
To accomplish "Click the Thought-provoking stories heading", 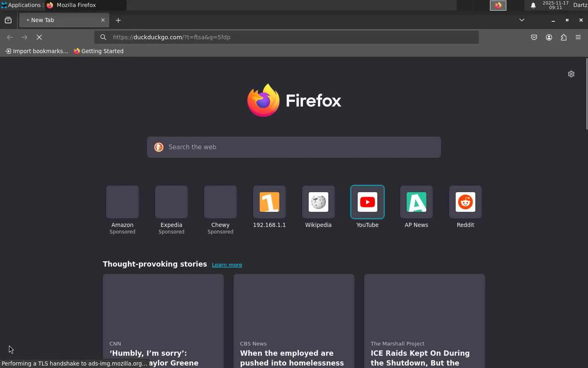I will pos(155,264).
